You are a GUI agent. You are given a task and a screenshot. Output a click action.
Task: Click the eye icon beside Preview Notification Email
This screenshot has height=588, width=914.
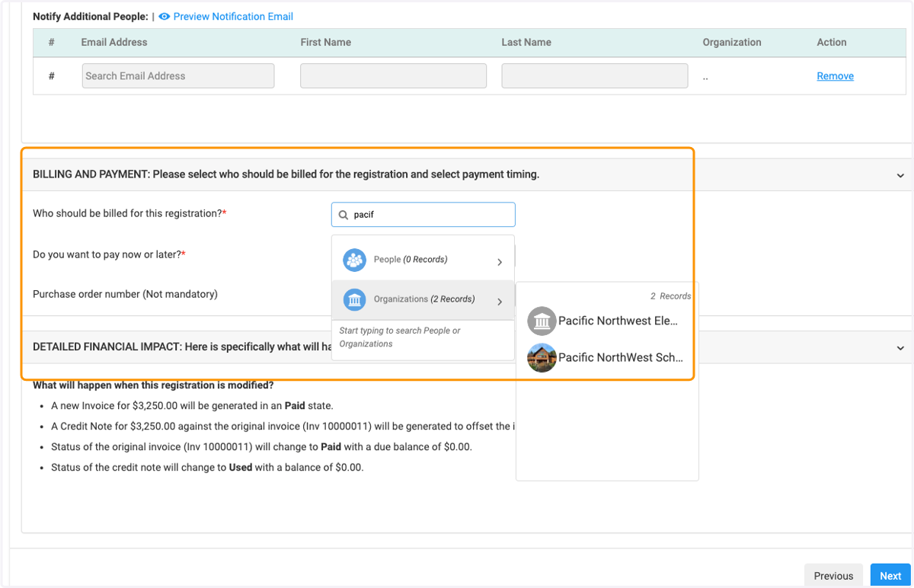pyautogui.click(x=164, y=16)
